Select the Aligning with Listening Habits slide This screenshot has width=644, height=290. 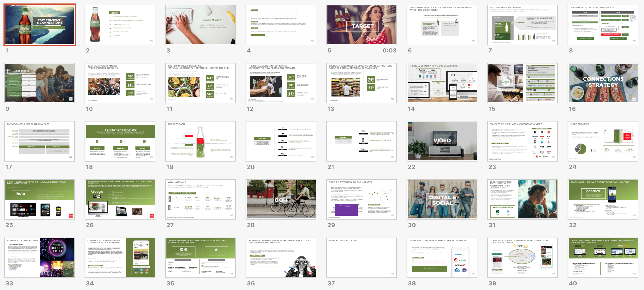[522, 199]
